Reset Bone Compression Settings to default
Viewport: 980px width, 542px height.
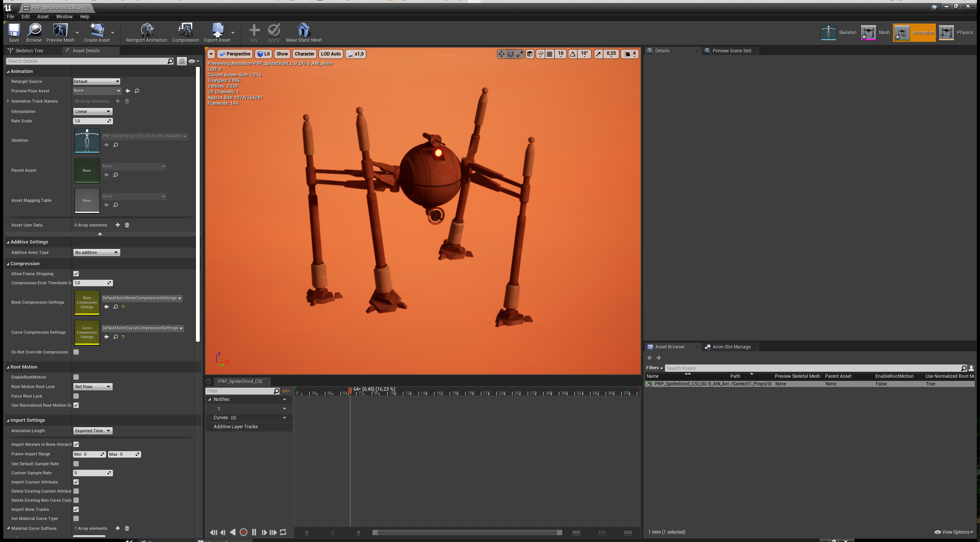(x=123, y=307)
